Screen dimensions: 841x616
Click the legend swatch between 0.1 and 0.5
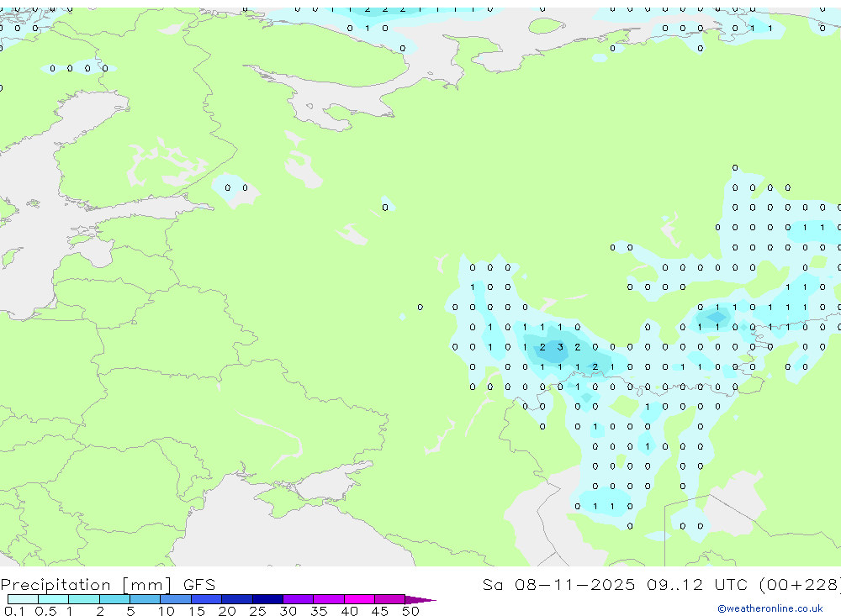point(23,599)
